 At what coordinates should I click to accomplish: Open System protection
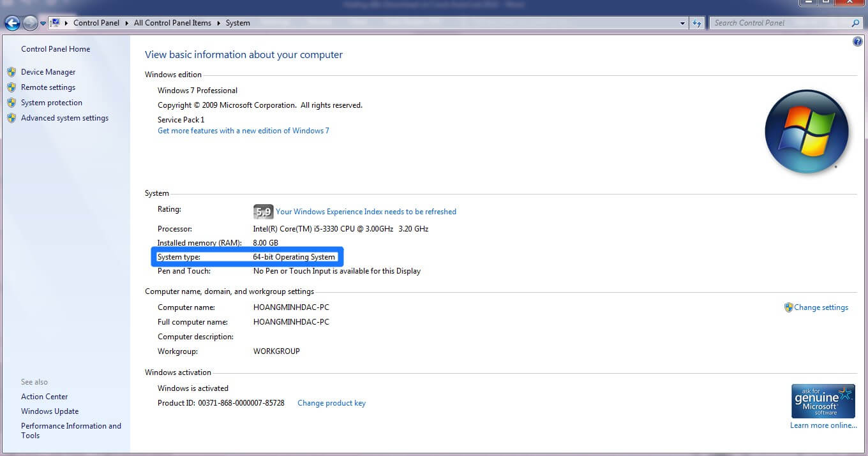pyautogui.click(x=52, y=103)
